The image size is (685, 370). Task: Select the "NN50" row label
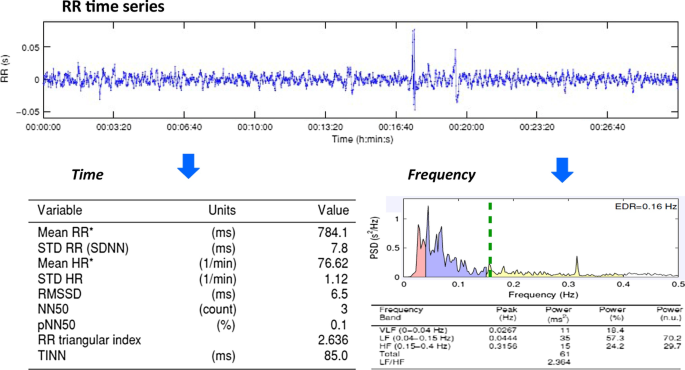[x=53, y=309]
